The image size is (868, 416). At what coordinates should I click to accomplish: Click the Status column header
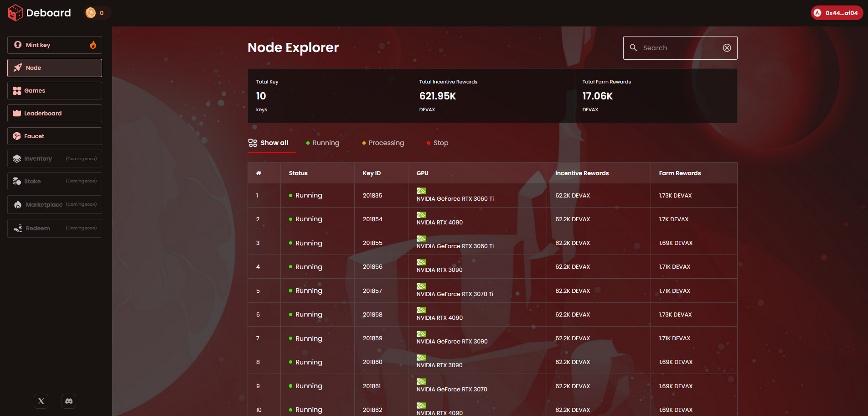298,173
